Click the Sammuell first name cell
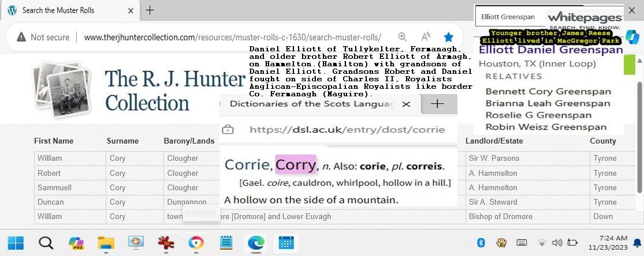The width and height of the screenshot is (644, 256). pos(70,187)
